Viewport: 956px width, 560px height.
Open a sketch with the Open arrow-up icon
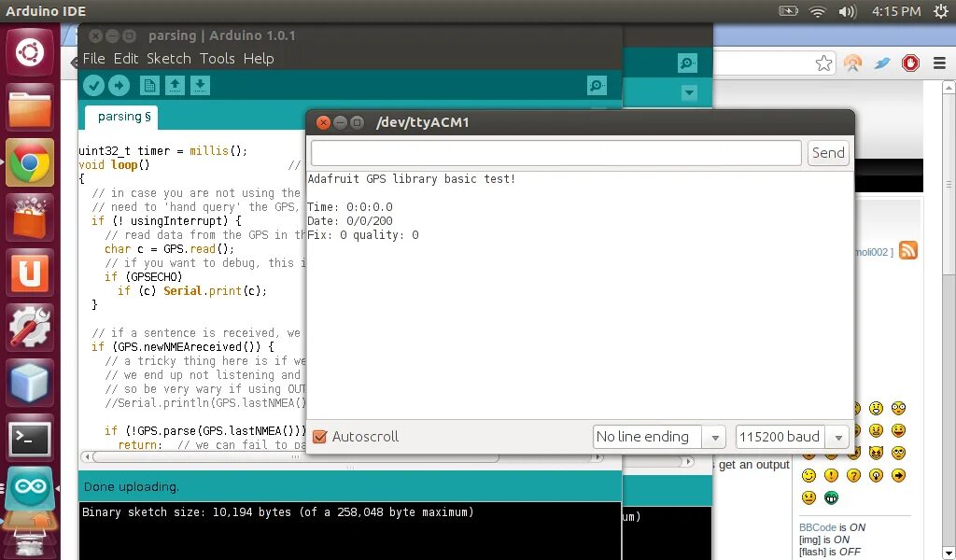(175, 85)
